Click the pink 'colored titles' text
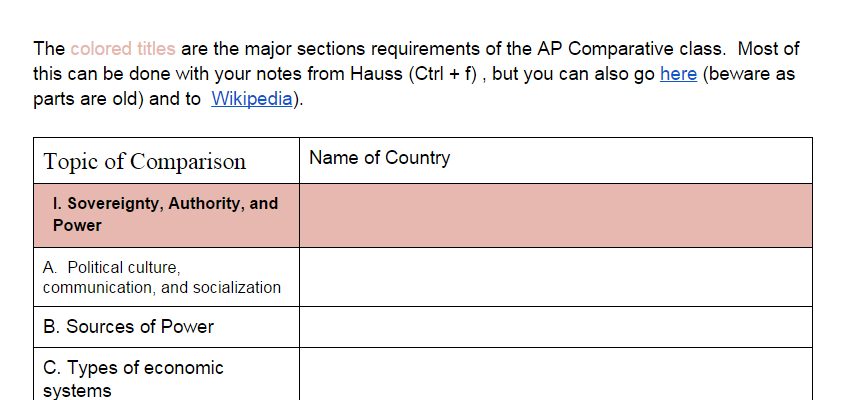This screenshot has height=400, width=847. click(123, 49)
